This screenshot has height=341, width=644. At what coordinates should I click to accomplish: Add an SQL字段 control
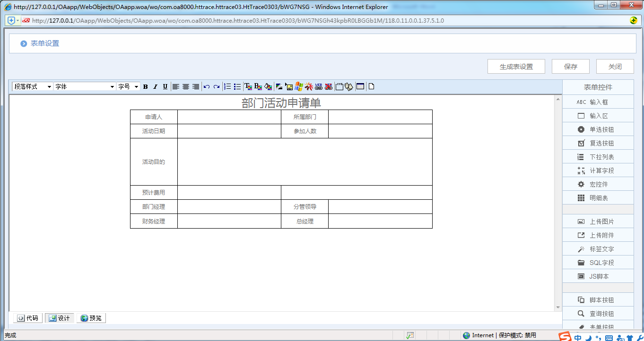click(598, 263)
